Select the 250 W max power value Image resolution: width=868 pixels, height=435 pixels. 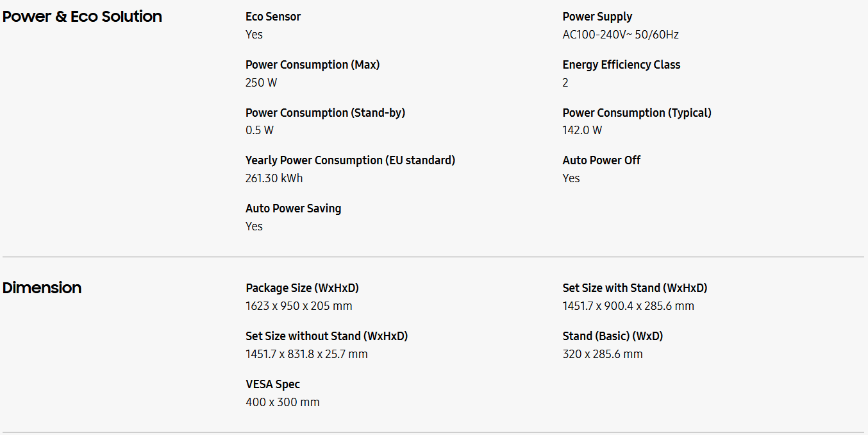[x=261, y=83]
